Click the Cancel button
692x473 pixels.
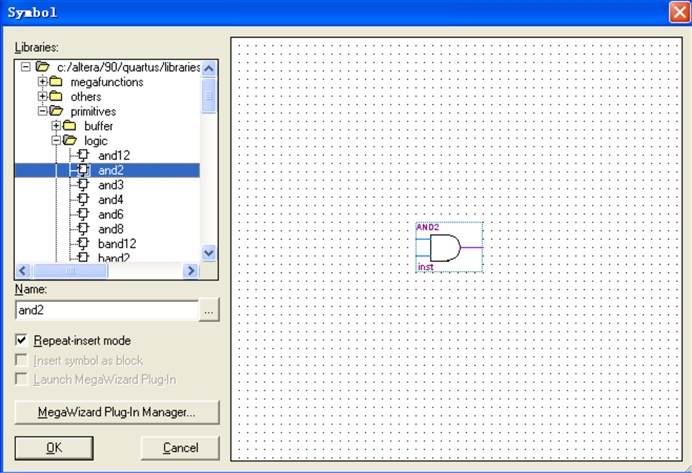pos(180,448)
